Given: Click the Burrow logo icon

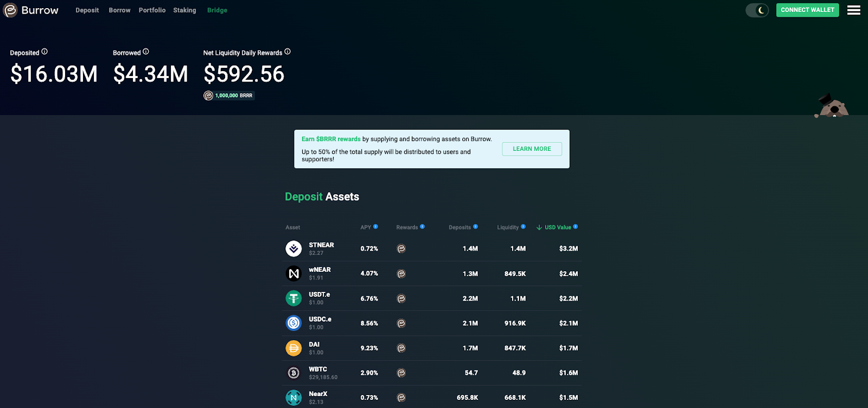Looking at the screenshot, I should pos(10,10).
